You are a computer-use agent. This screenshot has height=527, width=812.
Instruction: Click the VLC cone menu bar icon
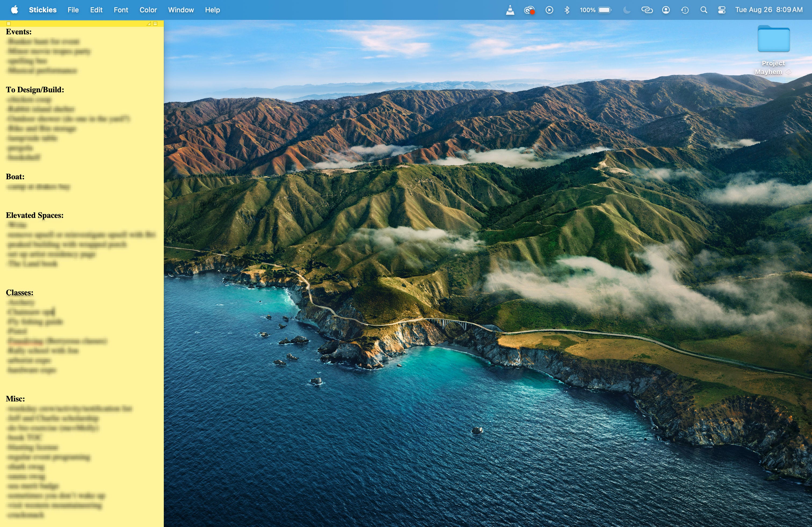[510, 10]
